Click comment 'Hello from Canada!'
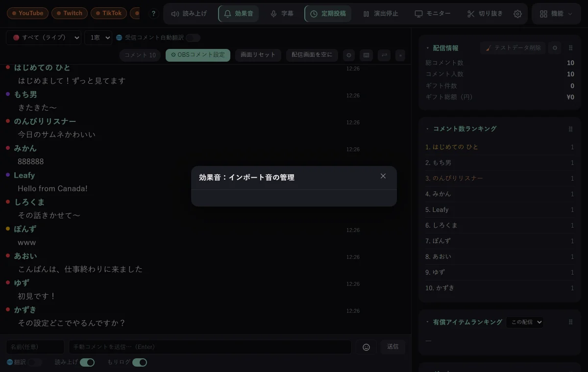Image resolution: width=588 pixels, height=372 pixels. 52,188
